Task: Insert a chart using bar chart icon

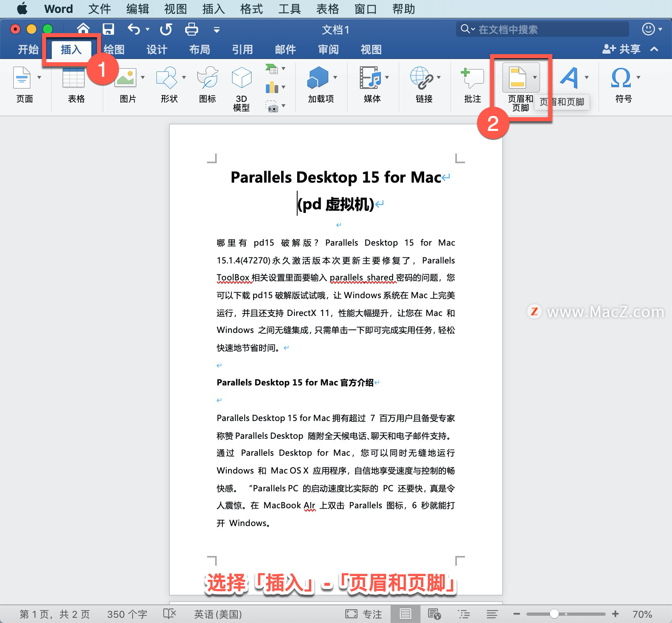Action: click(272, 87)
